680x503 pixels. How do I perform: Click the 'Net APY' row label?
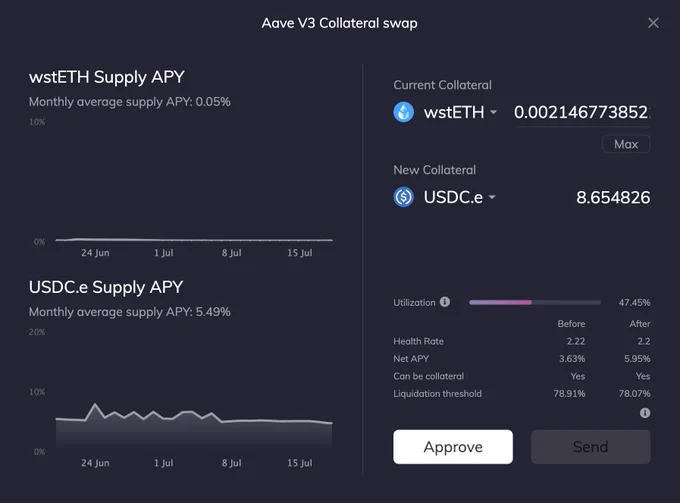point(411,359)
